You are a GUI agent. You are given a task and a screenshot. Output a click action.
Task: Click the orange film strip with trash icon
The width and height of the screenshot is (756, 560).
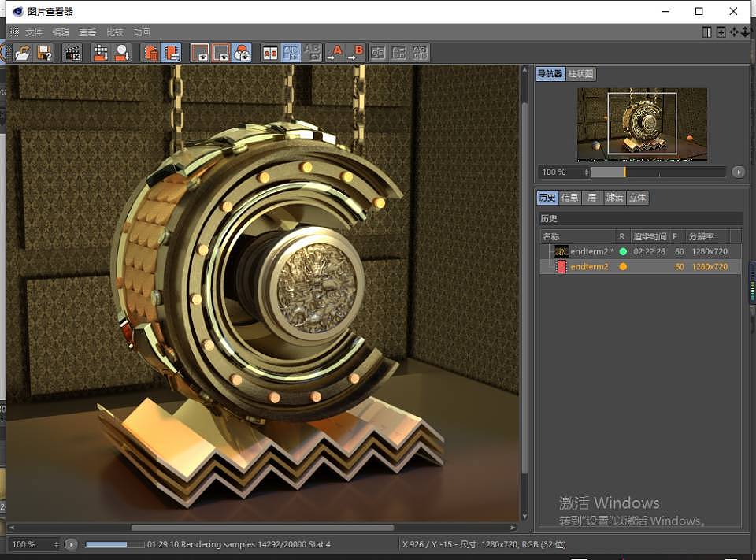coord(150,53)
